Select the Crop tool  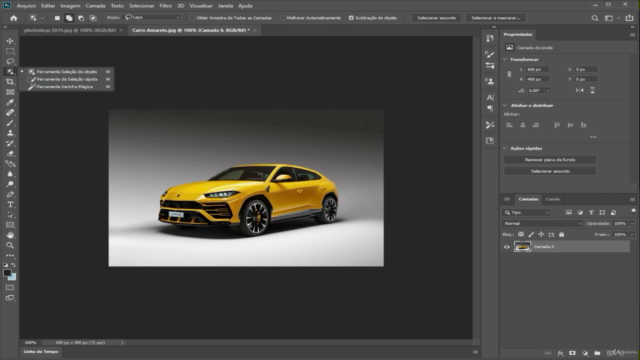point(10,82)
